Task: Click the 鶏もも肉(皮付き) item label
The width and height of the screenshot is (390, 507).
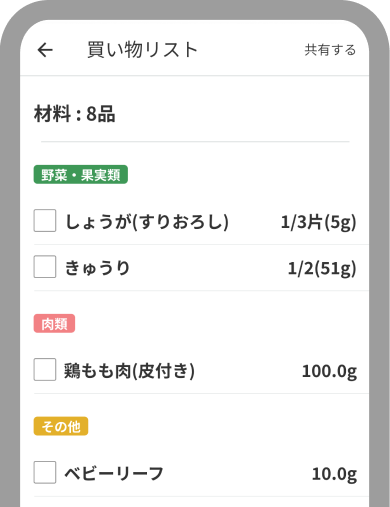Action: tap(130, 371)
